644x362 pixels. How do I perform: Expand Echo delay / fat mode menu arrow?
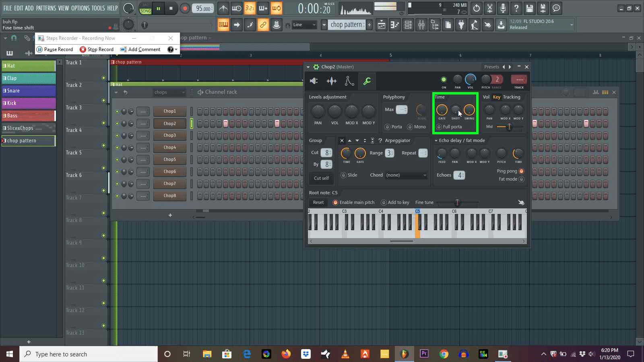pyautogui.click(x=436, y=140)
